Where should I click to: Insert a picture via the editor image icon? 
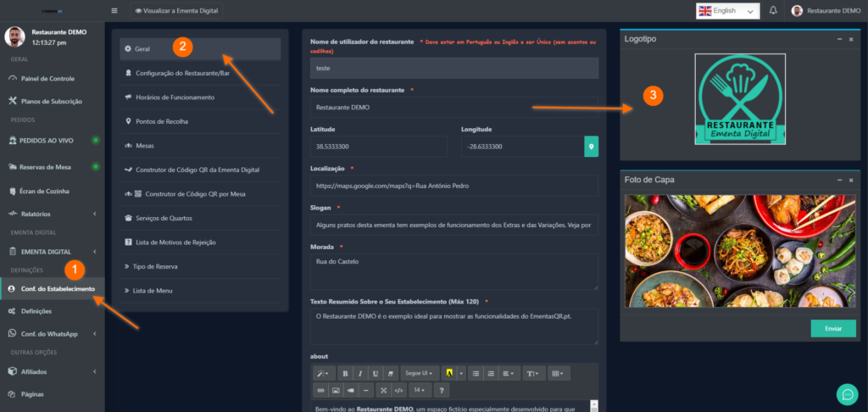(336, 390)
